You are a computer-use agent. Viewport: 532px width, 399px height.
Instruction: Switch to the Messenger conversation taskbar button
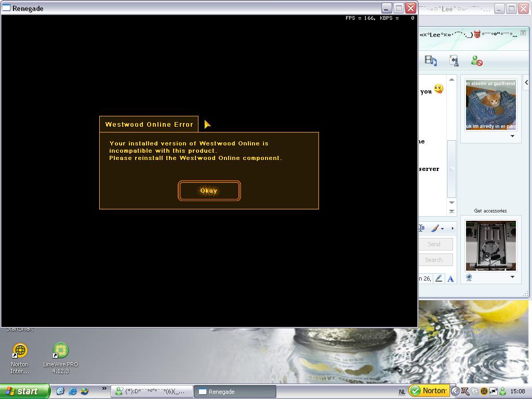(x=152, y=392)
